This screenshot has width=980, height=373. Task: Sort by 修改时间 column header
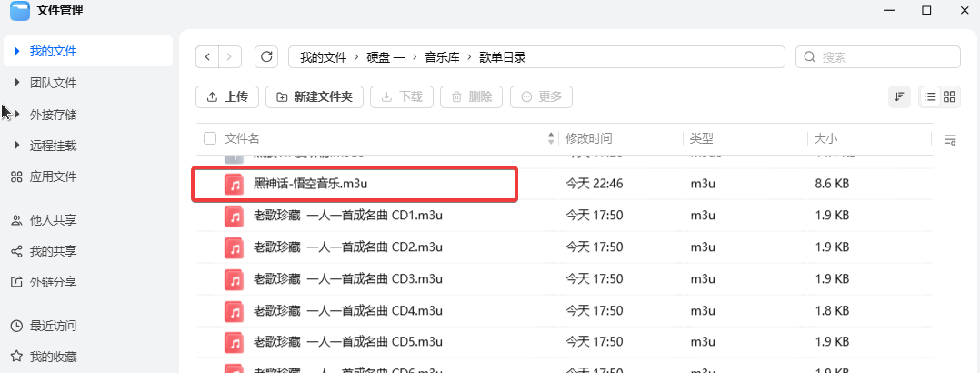589,138
